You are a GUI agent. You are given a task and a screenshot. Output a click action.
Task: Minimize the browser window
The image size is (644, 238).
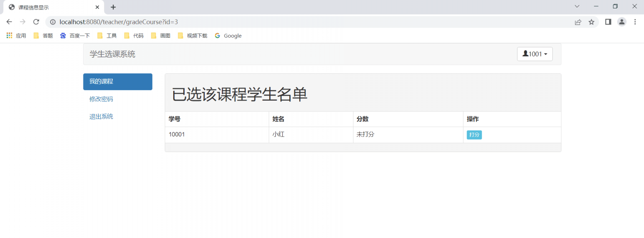tap(596, 6)
